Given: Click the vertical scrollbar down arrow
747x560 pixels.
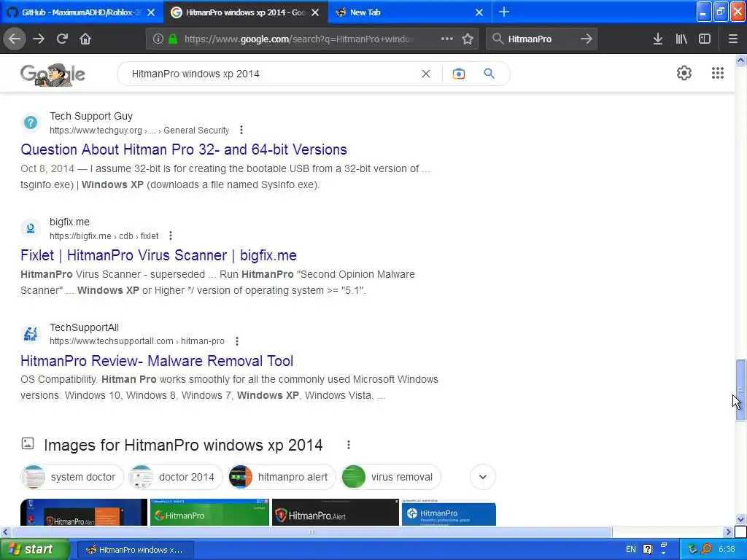Looking at the screenshot, I should (x=741, y=519).
